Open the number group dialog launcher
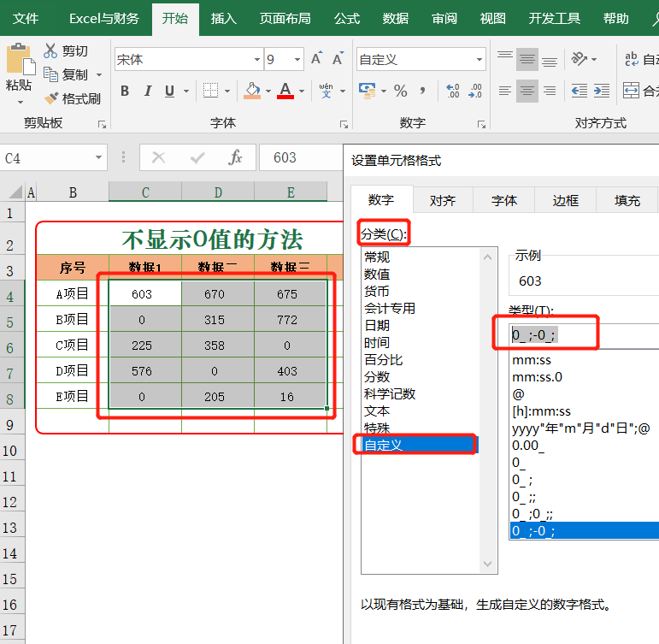The image size is (659, 644). (481, 125)
